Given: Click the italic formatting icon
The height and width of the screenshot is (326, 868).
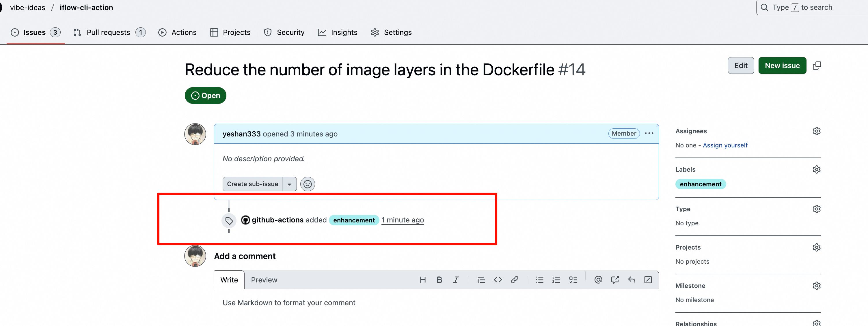Looking at the screenshot, I should click(456, 280).
